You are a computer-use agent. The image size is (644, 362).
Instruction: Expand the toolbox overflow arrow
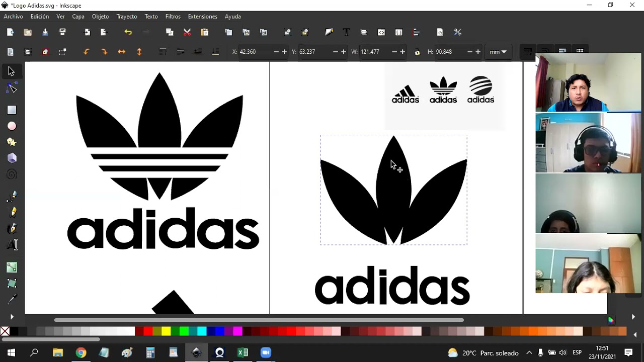[x=12, y=317]
